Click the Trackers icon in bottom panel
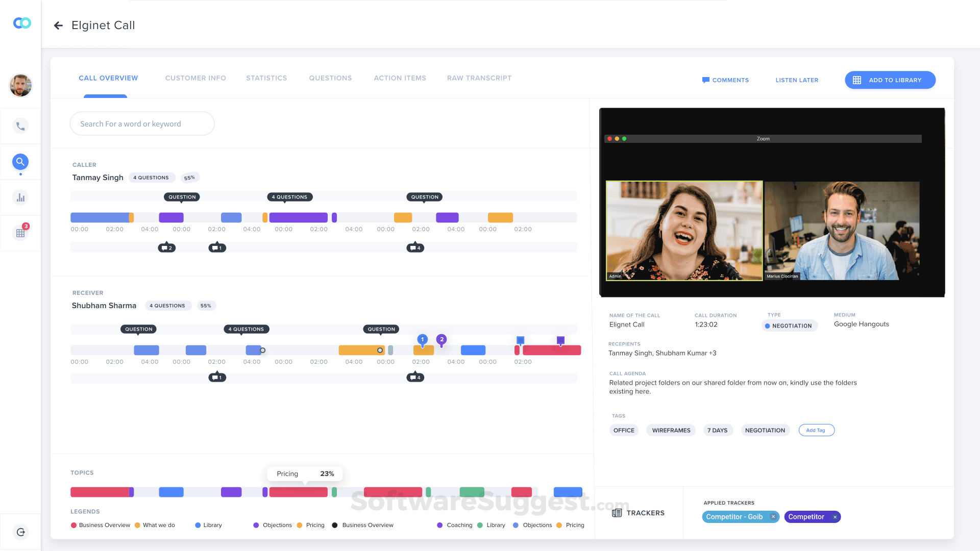980x551 pixels. pos(617,513)
